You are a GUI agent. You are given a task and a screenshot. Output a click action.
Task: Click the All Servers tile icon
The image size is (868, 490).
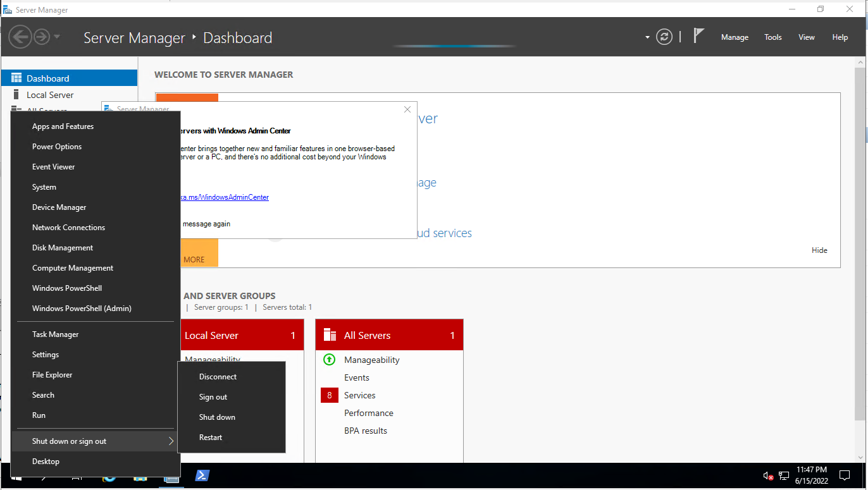click(x=330, y=335)
